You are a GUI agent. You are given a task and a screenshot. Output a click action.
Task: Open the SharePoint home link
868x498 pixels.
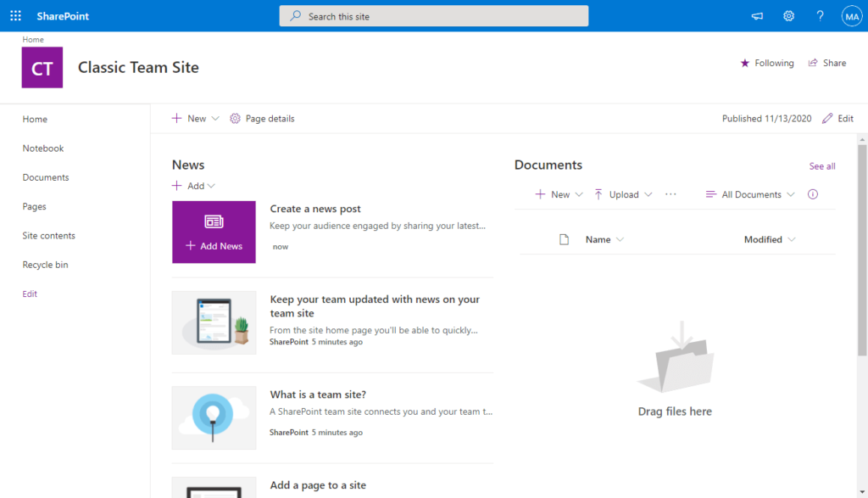pyautogui.click(x=63, y=16)
